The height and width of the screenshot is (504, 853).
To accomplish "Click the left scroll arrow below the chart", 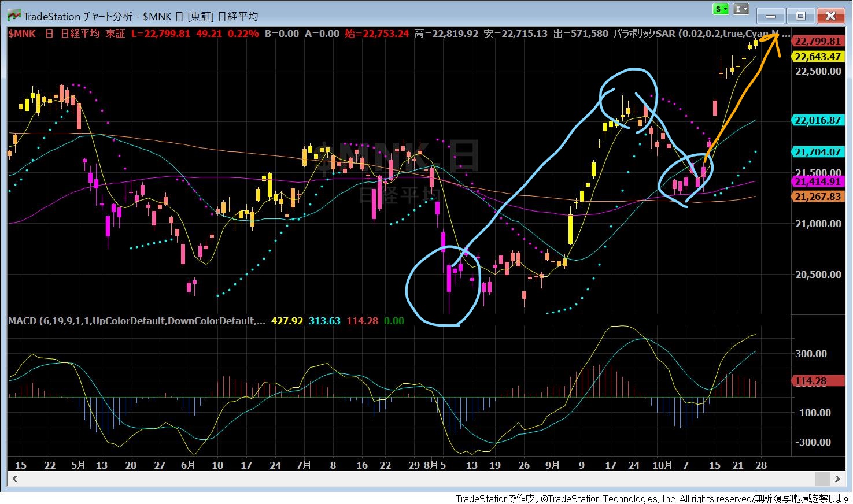I will [x=14, y=479].
